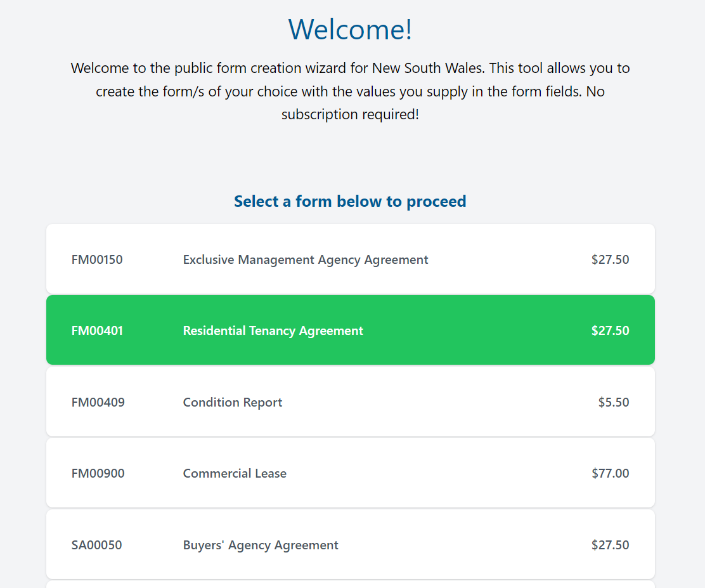Open the Residential Tenancy Agreement form
This screenshot has width=705, height=588.
273,330
